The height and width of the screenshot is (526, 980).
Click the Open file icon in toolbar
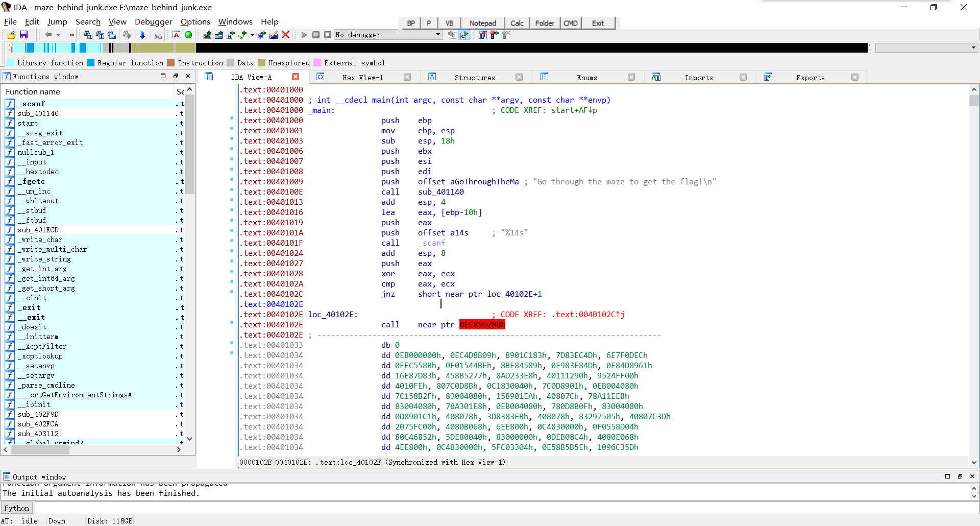(x=11, y=35)
